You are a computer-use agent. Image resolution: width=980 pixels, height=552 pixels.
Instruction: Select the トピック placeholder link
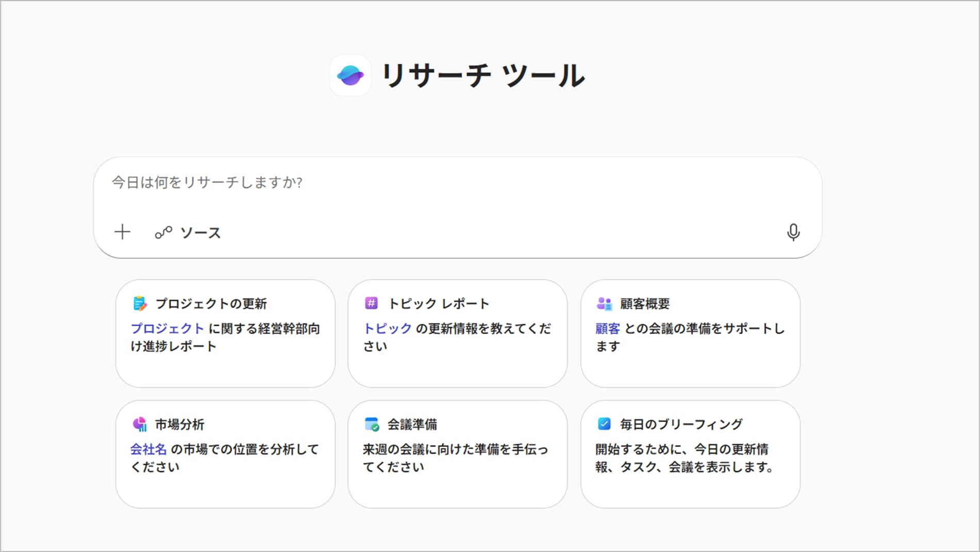[387, 328]
